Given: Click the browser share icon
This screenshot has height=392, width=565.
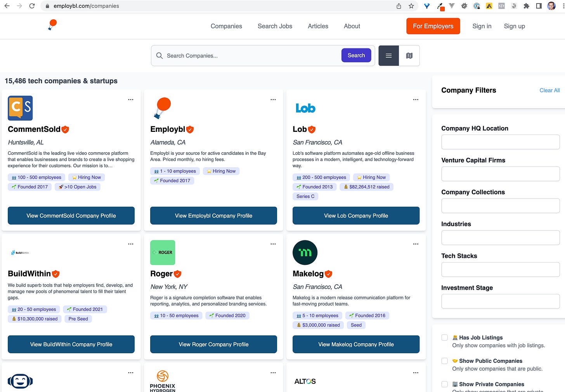Looking at the screenshot, I should [399, 6].
